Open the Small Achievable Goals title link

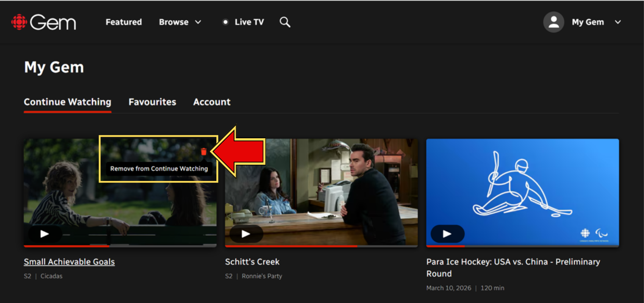(69, 262)
